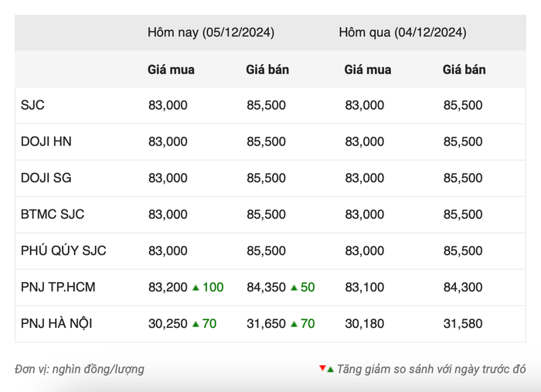Click green up arrow beside 100
This screenshot has width=541, height=392.
tap(196, 288)
